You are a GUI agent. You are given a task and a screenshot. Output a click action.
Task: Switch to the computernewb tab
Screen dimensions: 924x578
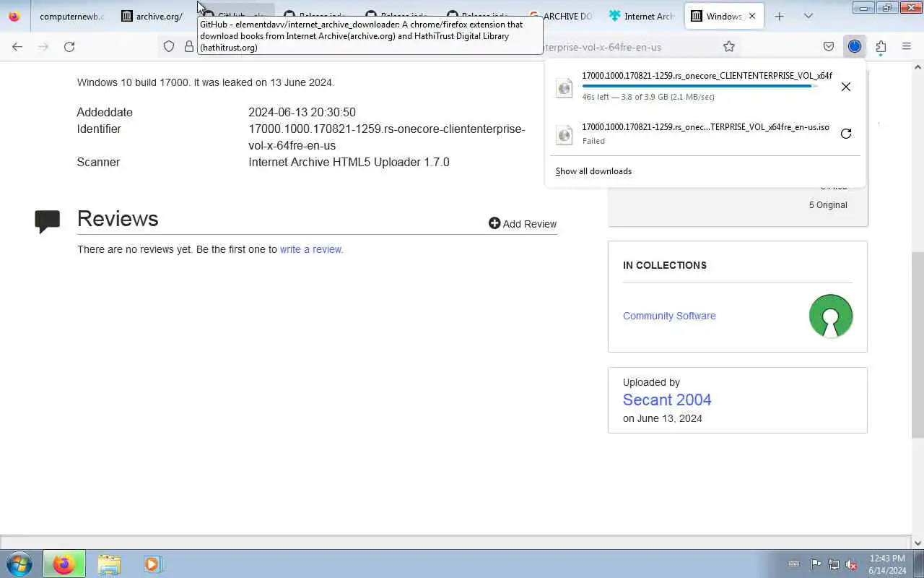[71, 16]
